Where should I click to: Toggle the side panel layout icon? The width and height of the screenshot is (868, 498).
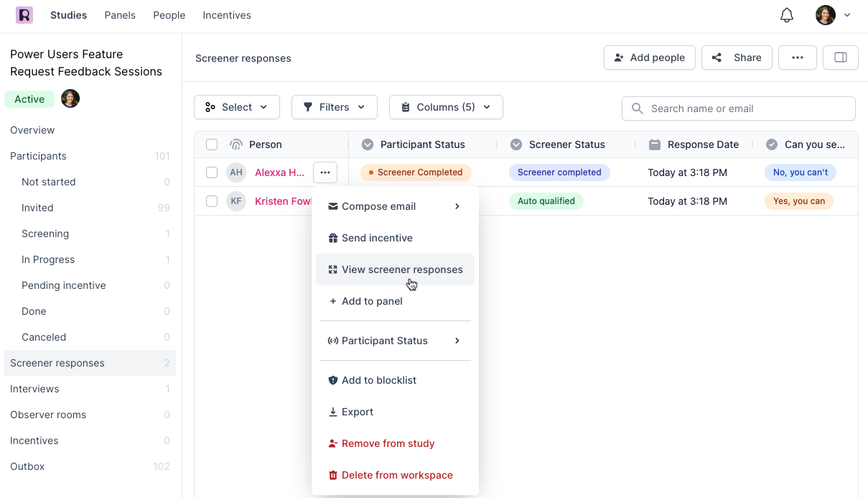pos(841,57)
